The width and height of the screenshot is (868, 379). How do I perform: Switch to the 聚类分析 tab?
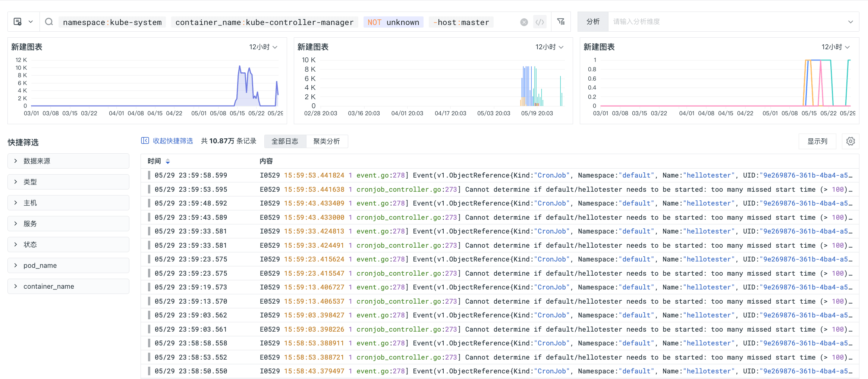(x=327, y=141)
